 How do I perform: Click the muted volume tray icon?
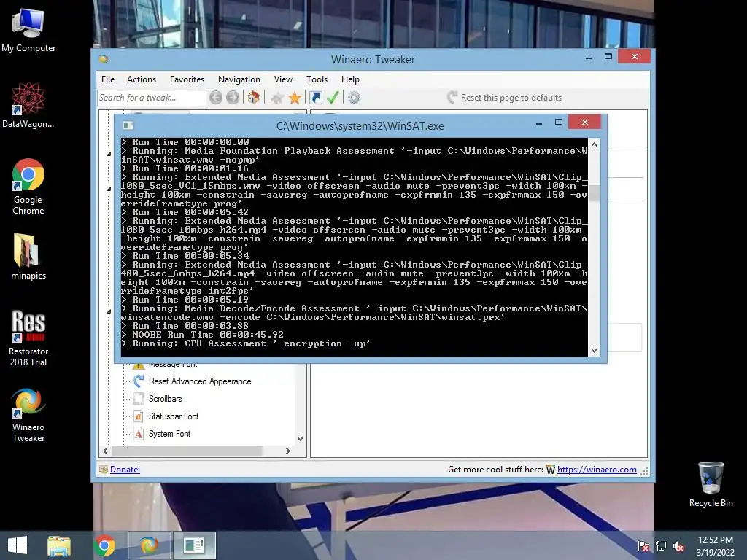click(x=679, y=546)
